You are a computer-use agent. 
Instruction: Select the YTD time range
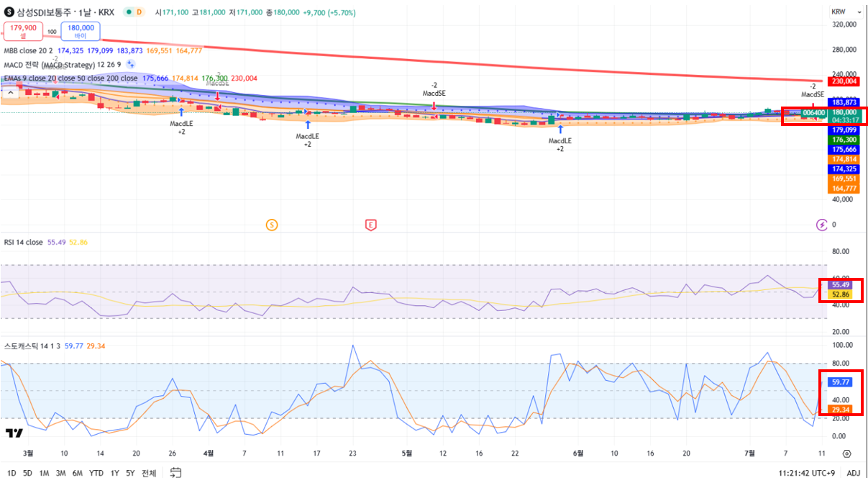click(96, 473)
